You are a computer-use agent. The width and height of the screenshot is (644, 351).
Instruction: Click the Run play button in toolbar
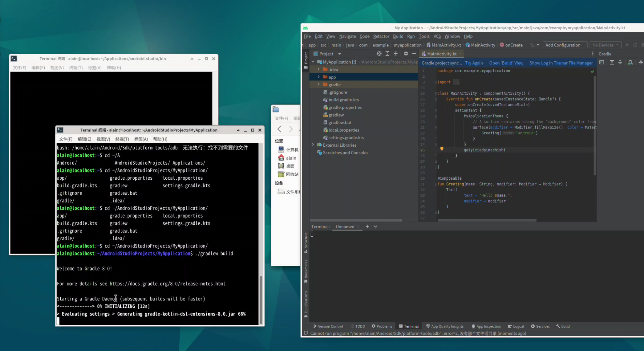coord(627,45)
